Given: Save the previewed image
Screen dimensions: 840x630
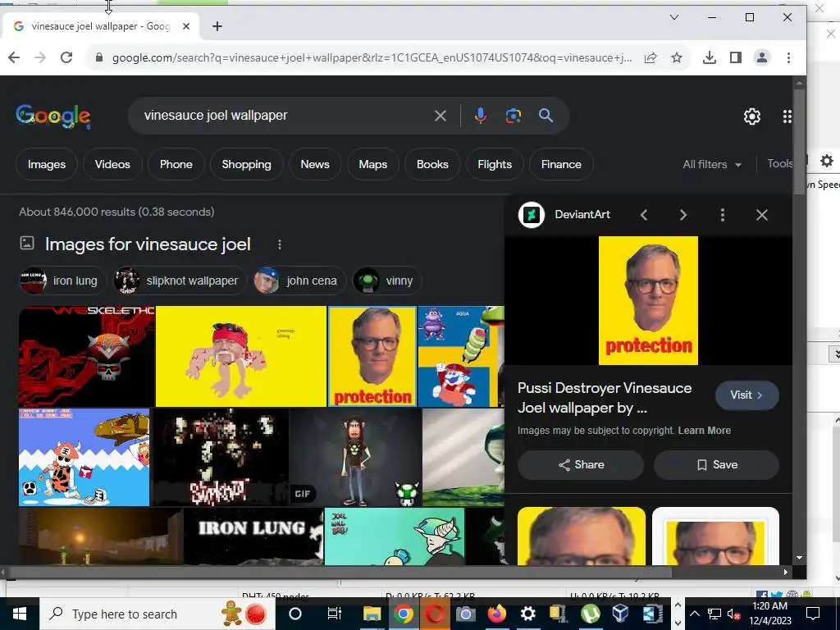Looking at the screenshot, I should 716,465.
